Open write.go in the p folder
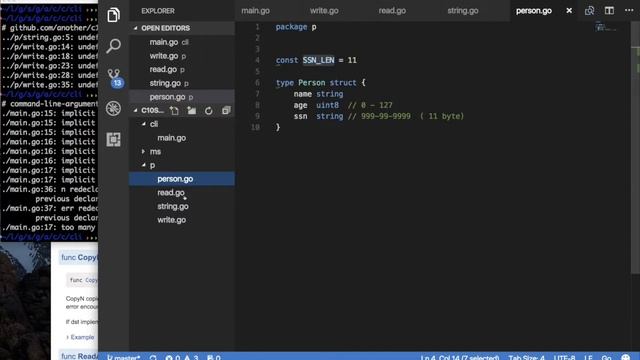Viewport: 640px width, 360px height. (171, 220)
